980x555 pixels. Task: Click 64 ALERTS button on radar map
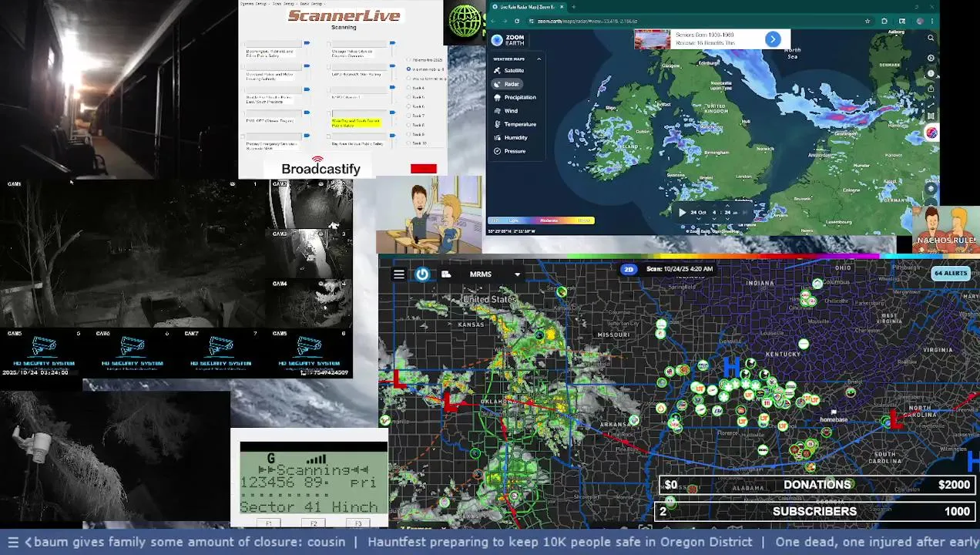(951, 273)
